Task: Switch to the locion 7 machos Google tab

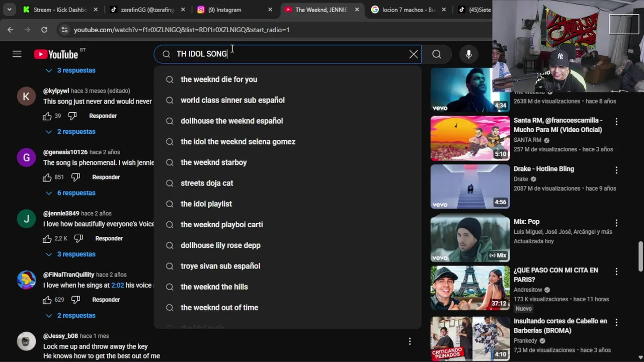Action: tap(409, 10)
